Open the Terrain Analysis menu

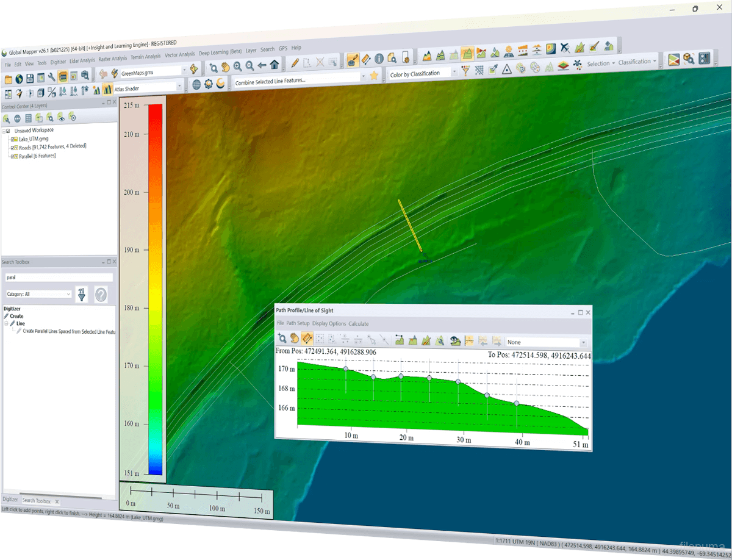tap(145, 57)
